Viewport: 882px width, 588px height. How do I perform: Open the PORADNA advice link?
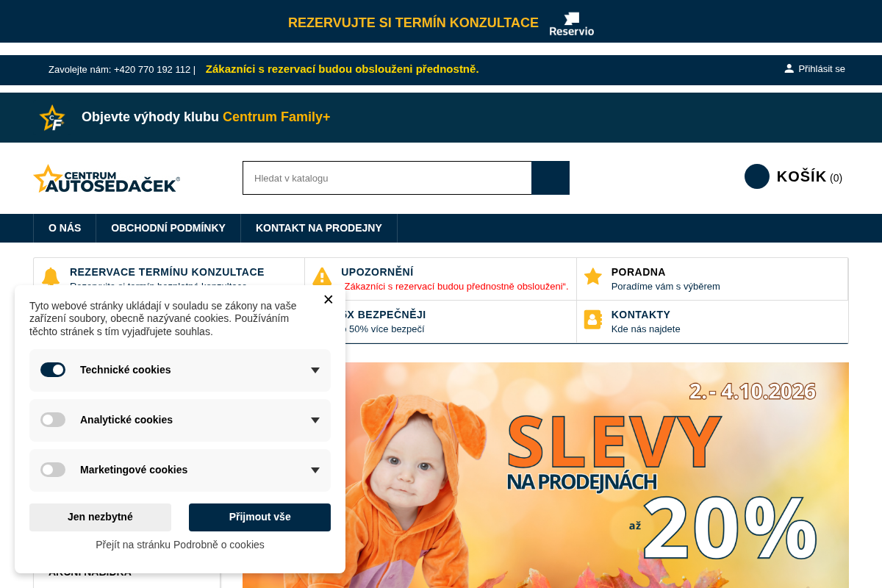tap(639, 272)
